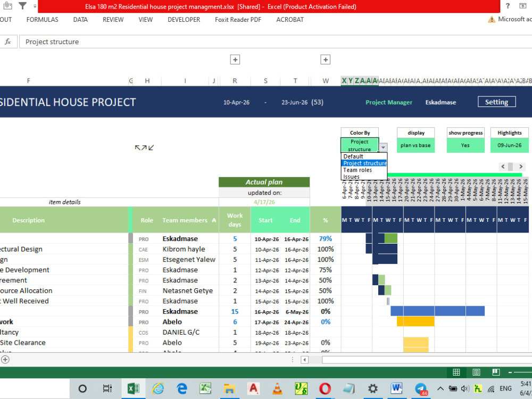Open the FORMULAS ribbon tab

[43, 20]
